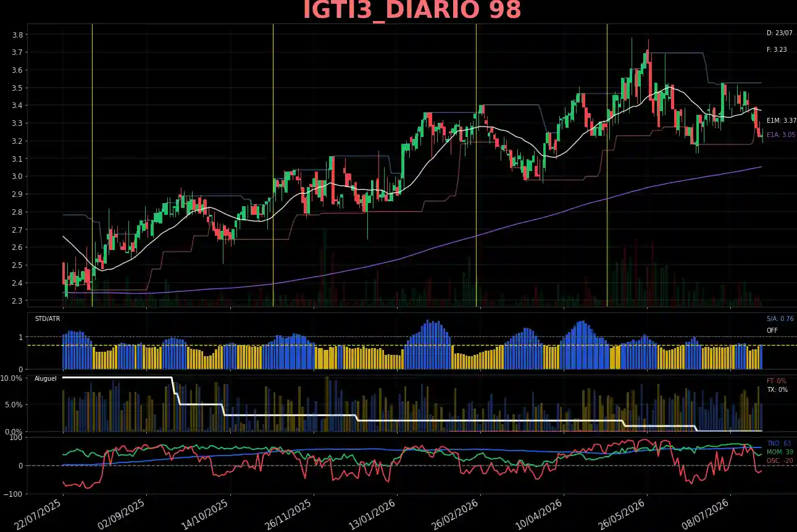Click the 02/09/2025 date axis label
The width and height of the screenshot is (797, 532).
tap(122, 513)
